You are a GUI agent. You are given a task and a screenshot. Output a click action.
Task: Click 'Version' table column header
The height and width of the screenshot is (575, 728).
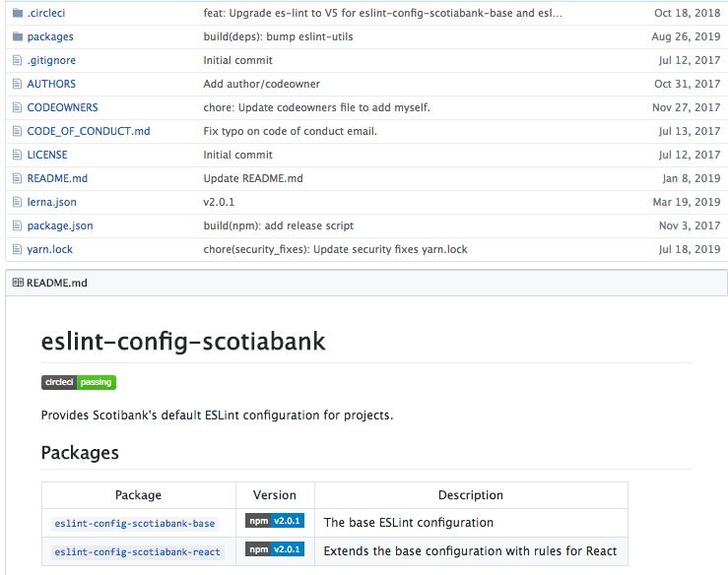[275, 495]
